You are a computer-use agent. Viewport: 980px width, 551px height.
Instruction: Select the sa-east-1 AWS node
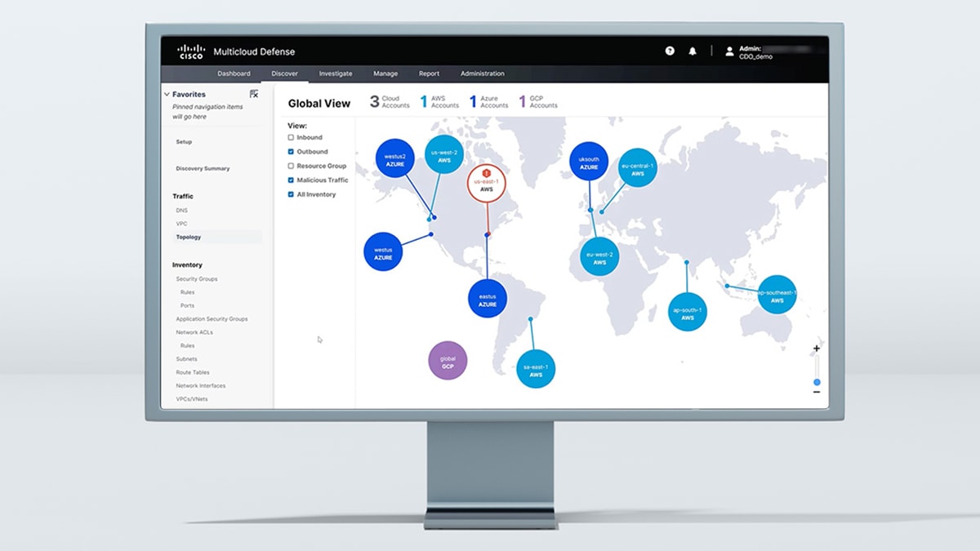coord(536,371)
